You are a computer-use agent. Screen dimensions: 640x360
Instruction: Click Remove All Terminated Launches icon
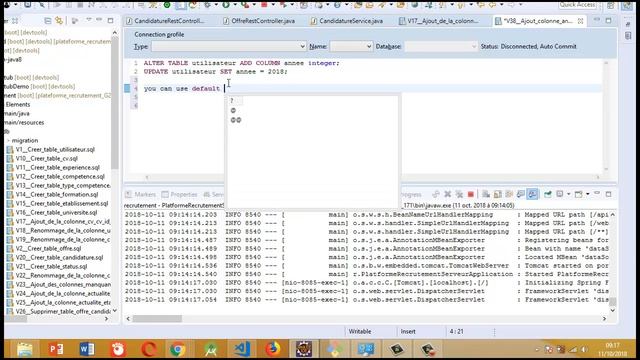[x=459, y=194]
